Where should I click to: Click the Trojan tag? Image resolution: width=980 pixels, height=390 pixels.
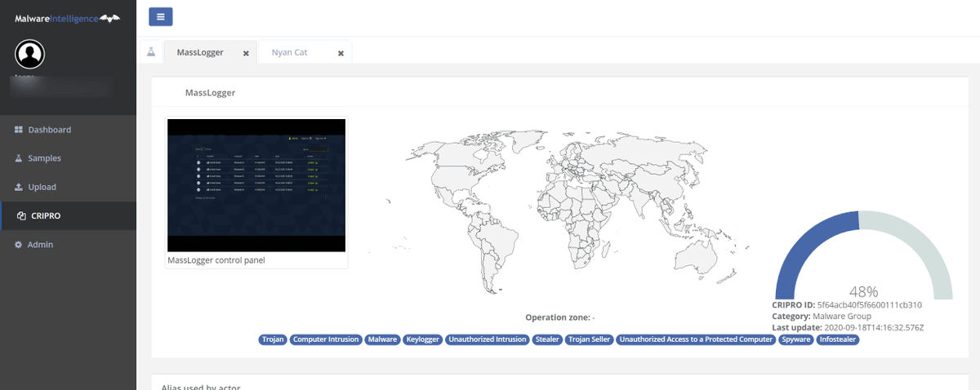coord(273,339)
